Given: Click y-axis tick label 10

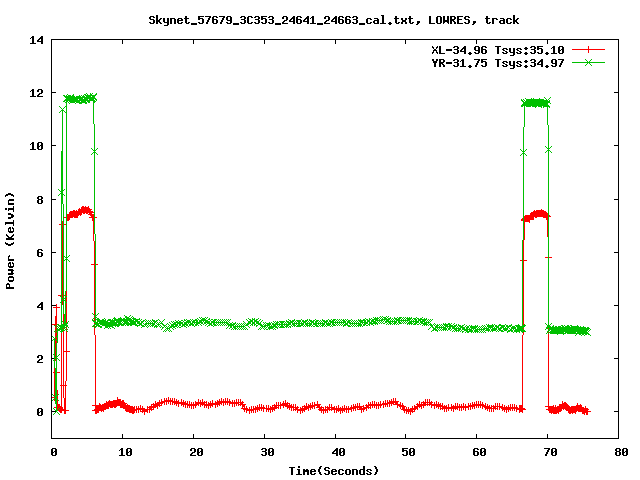Looking at the screenshot, I should pos(36,146).
